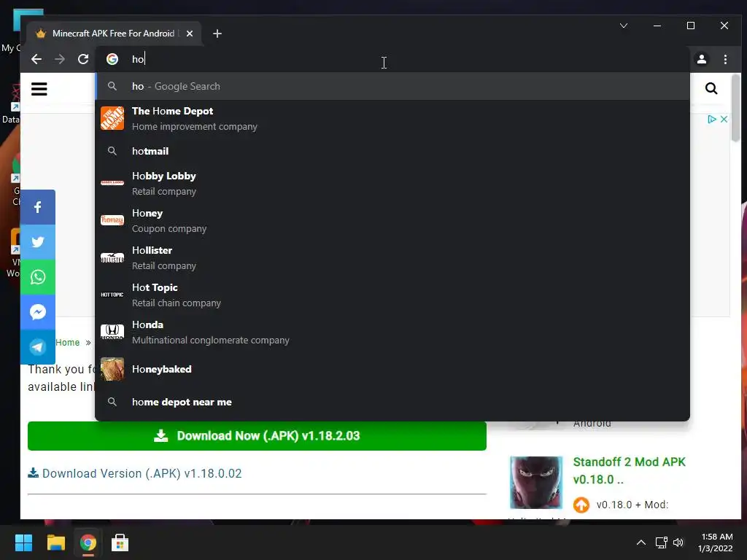Click the Chrome taskbar icon
This screenshot has height=560, width=747.
pyautogui.click(x=88, y=542)
